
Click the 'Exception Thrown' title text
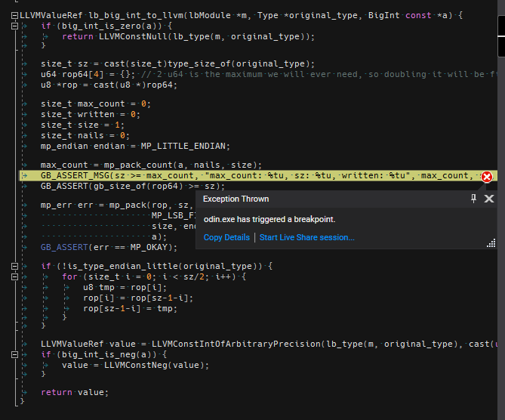pos(236,199)
